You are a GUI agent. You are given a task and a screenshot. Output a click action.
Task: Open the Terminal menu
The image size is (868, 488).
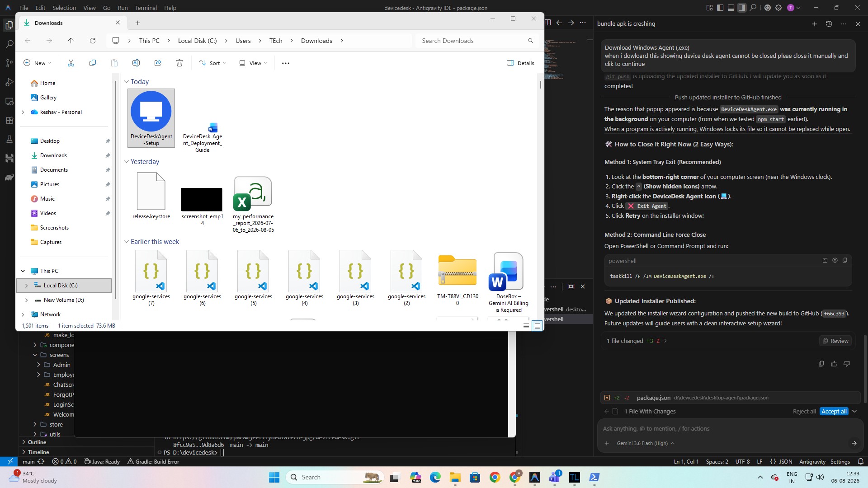click(146, 8)
